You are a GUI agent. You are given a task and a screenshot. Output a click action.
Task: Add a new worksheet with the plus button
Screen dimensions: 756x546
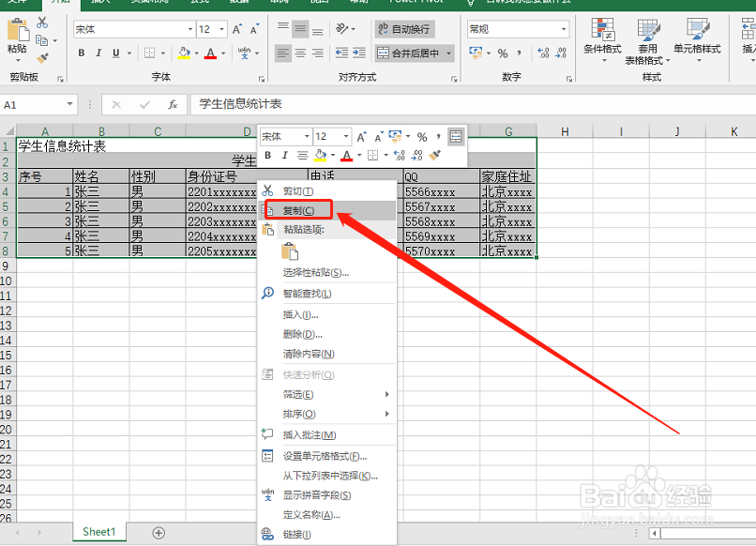point(158,531)
